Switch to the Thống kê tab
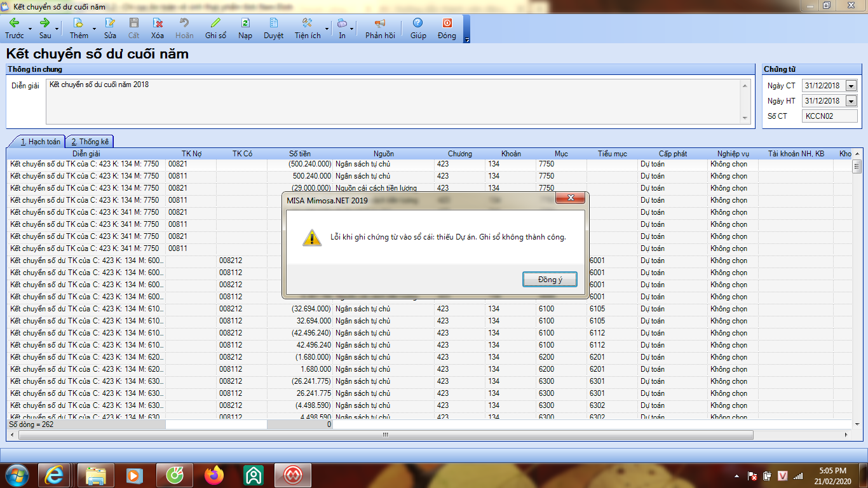This screenshot has width=868, height=488. [90, 142]
